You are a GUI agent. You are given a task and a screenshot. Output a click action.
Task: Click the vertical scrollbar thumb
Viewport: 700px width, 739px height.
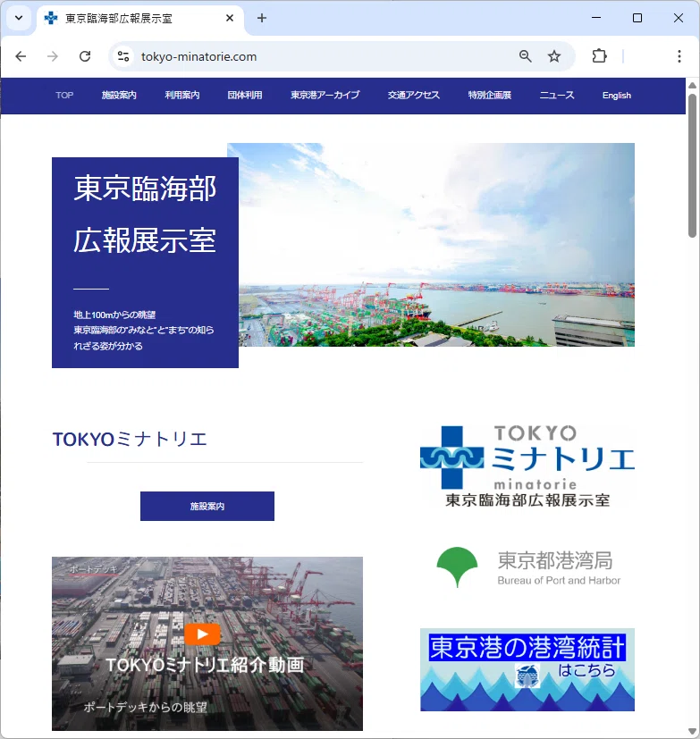click(692, 166)
